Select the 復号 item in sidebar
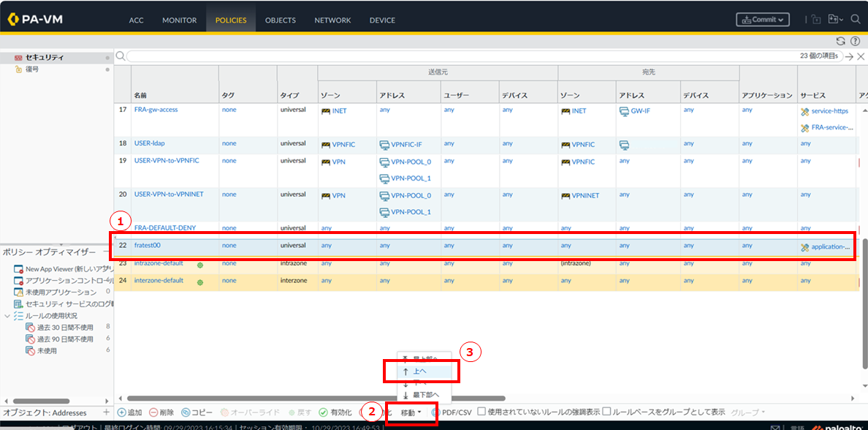Image resolution: width=868 pixels, height=430 pixels. click(x=32, y=69)
